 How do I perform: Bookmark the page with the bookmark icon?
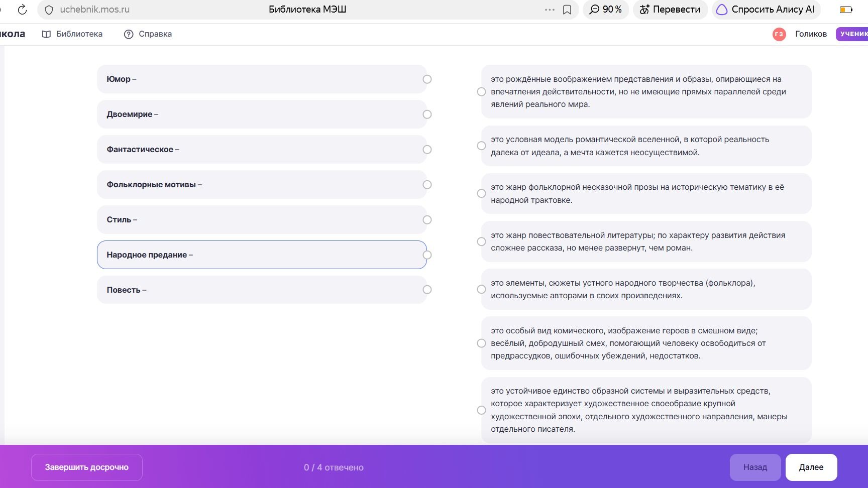click(567, 10)
